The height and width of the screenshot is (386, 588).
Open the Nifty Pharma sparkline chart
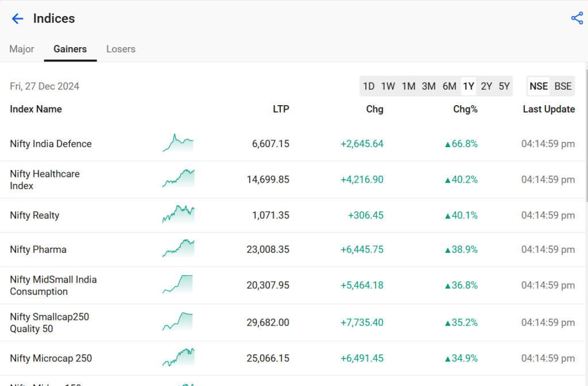click(x=178, y=248)
